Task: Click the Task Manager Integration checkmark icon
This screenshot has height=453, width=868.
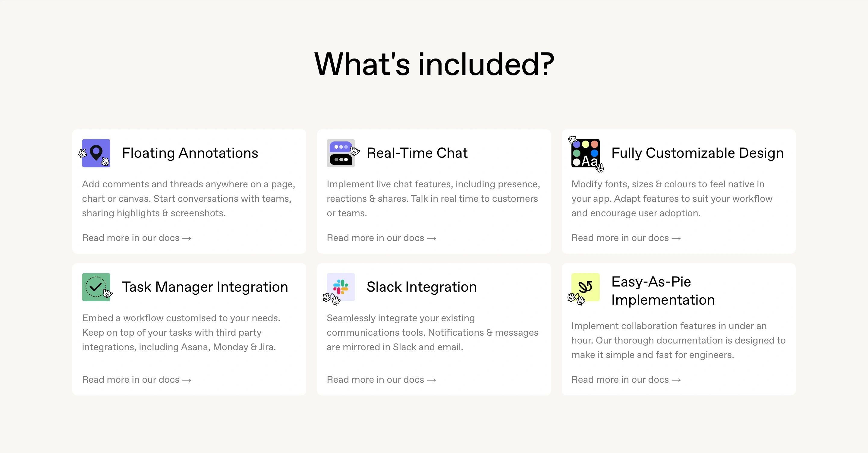Action: (x=96, y=287)
